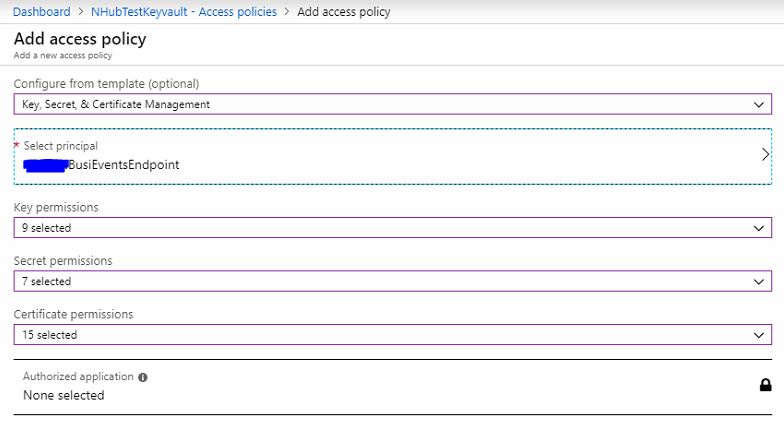Expand the Secret permissions '7 selected' dropdown

[390, 282]
